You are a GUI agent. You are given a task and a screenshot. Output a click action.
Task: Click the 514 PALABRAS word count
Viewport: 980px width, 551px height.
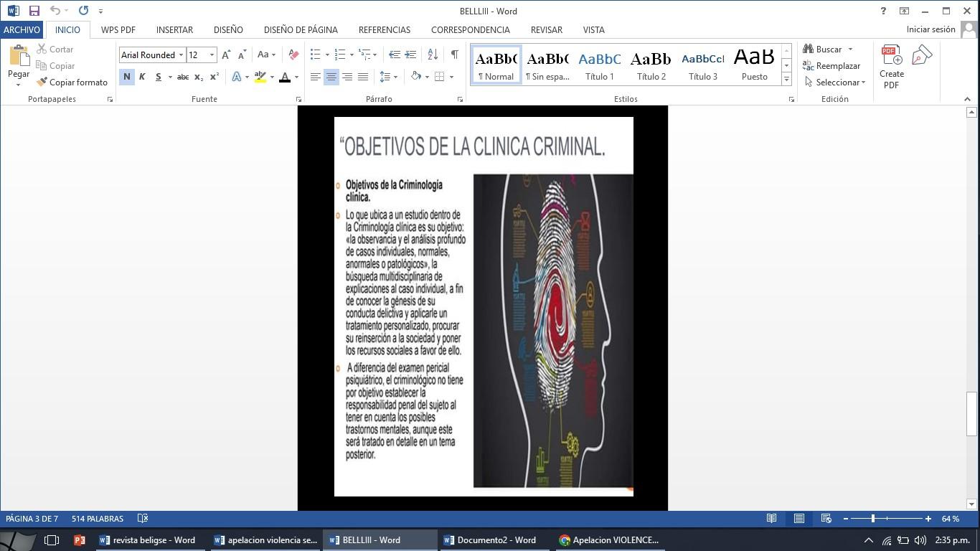(x=98, y=519)
